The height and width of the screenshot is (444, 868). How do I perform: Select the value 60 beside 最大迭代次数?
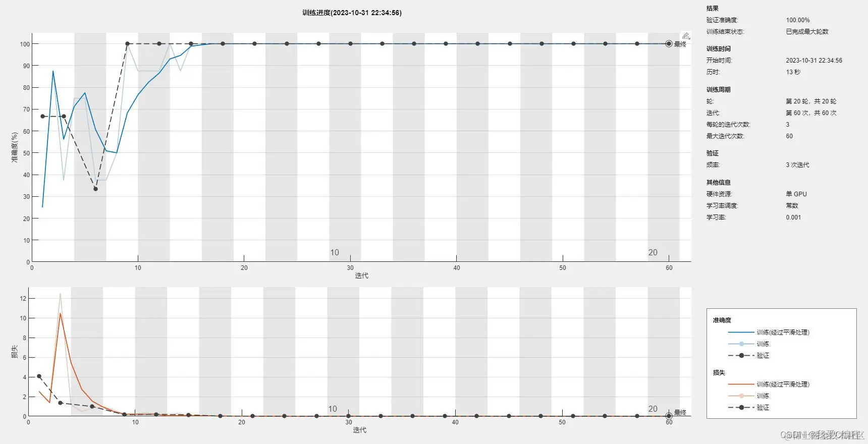789,136
